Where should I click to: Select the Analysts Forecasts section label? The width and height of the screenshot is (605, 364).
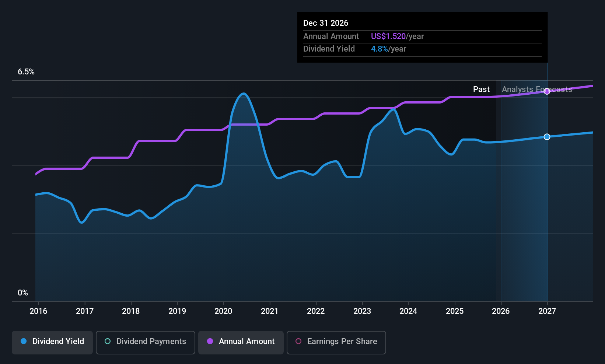coord(536,89)
